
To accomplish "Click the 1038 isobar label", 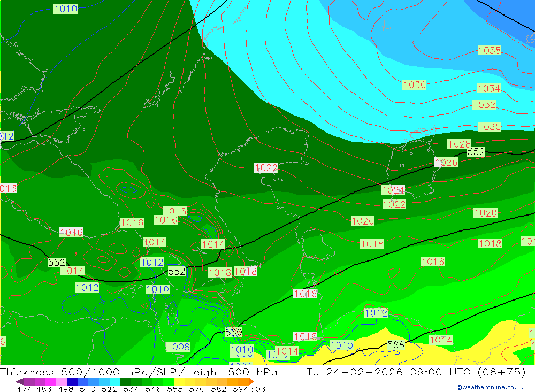I will (x=490, y=50).
